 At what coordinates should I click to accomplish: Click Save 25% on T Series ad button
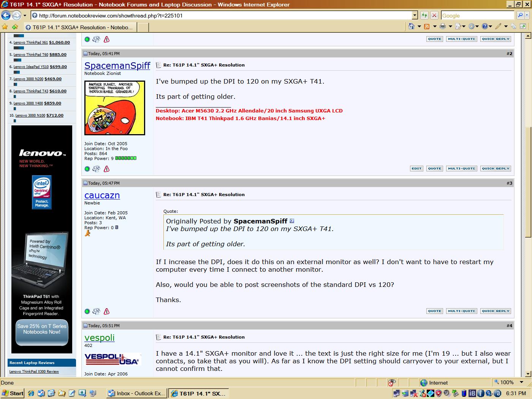pos(42,332)
